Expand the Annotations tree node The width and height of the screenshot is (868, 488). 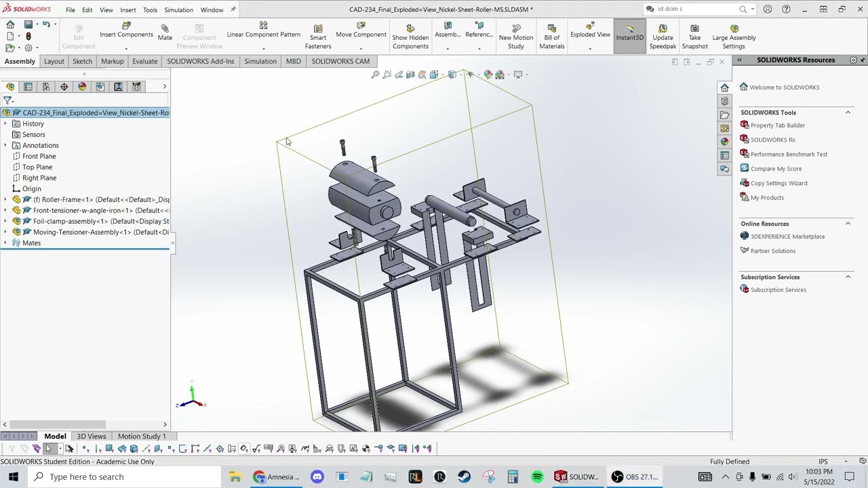5,145
